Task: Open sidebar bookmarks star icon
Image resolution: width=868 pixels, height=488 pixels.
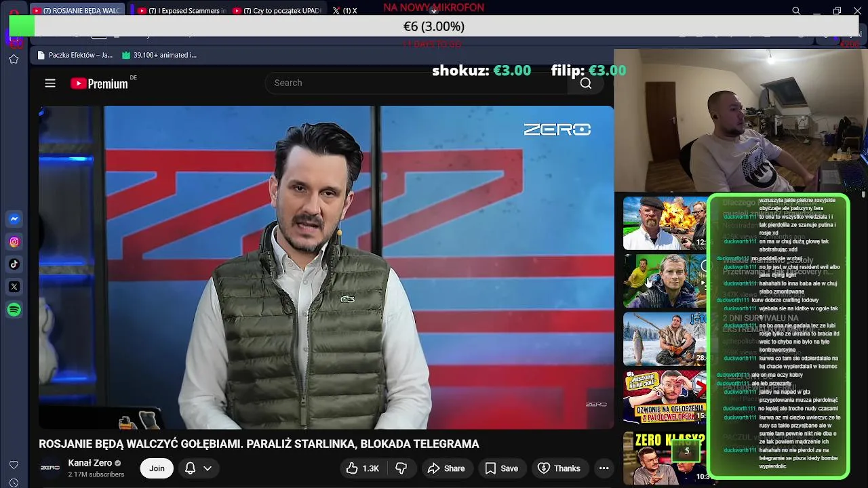Action: click(x=14, y=59)
